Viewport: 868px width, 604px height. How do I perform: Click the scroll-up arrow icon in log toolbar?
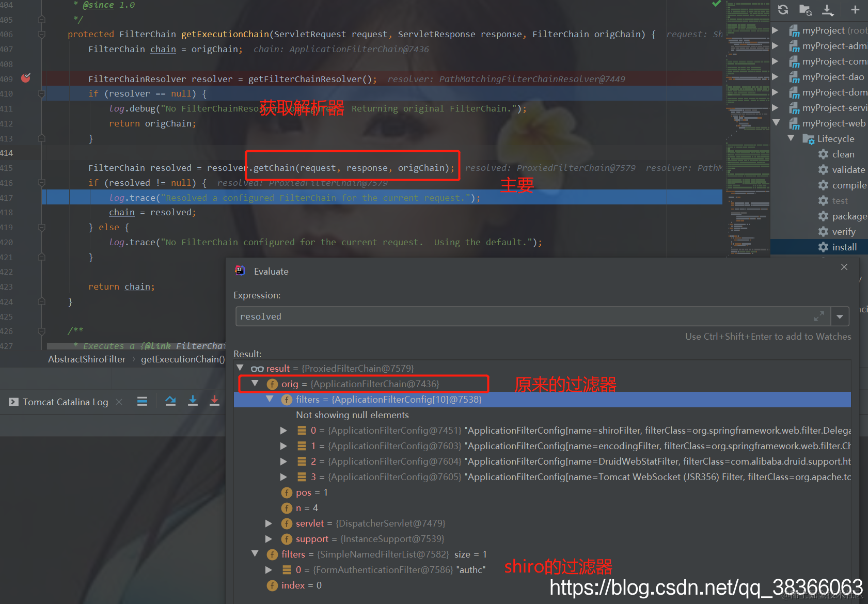coord(170,401)
